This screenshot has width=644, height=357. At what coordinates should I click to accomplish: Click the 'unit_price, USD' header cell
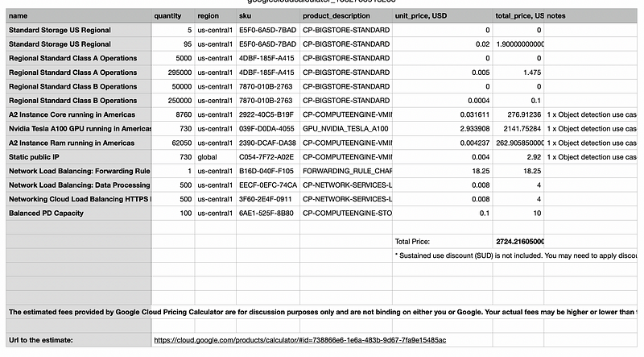pos(442,15)
